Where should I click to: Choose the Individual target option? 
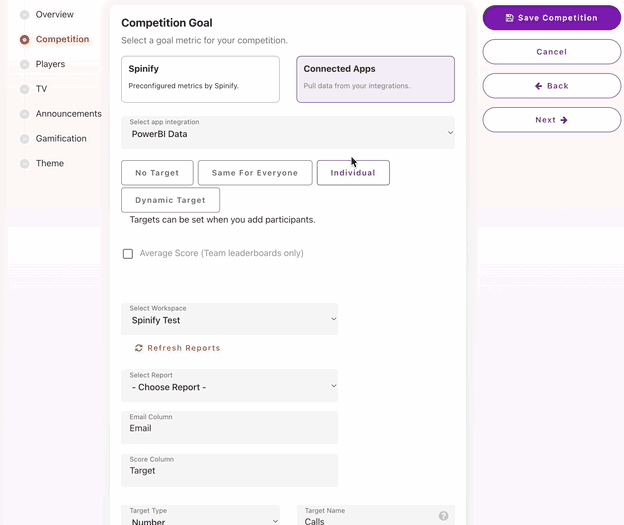[x=353, y=173]
